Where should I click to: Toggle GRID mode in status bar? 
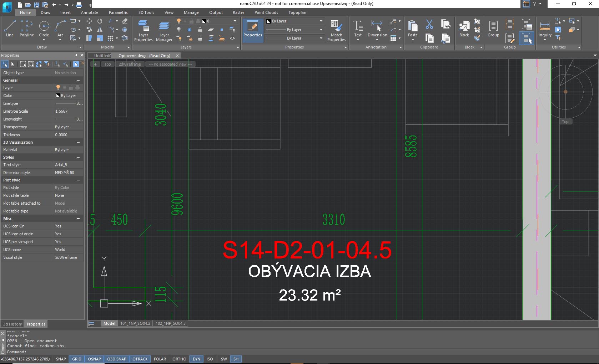[77, 359]
